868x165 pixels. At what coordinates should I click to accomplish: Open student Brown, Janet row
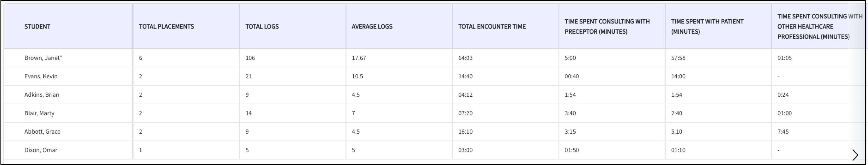[43, 58]
